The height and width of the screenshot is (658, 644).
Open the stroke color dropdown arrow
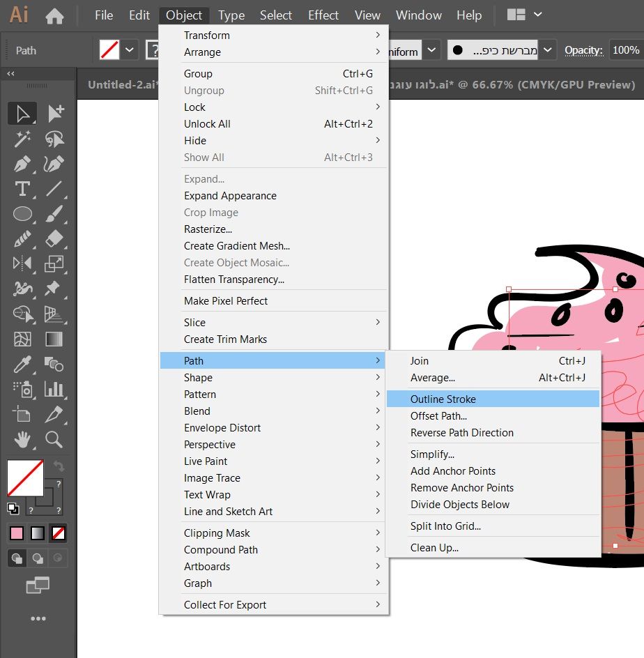click(130, 50)
